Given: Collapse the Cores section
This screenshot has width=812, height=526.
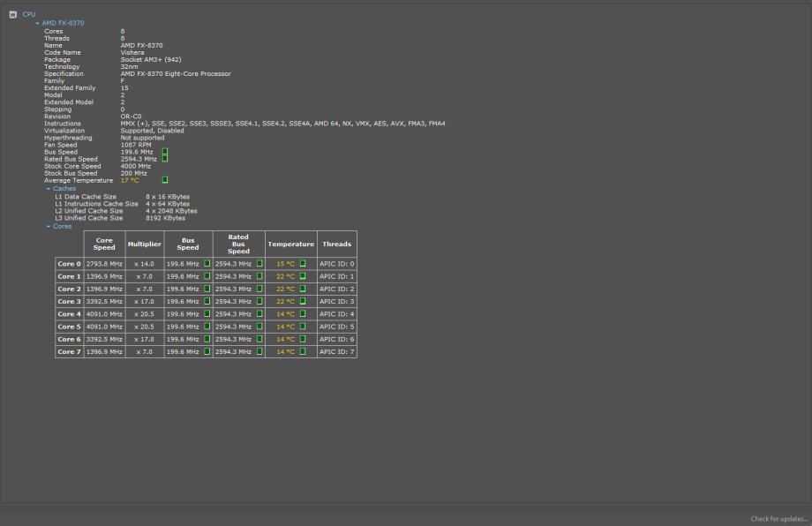Looking at the screenshot, I should click(x=49, y=226).
